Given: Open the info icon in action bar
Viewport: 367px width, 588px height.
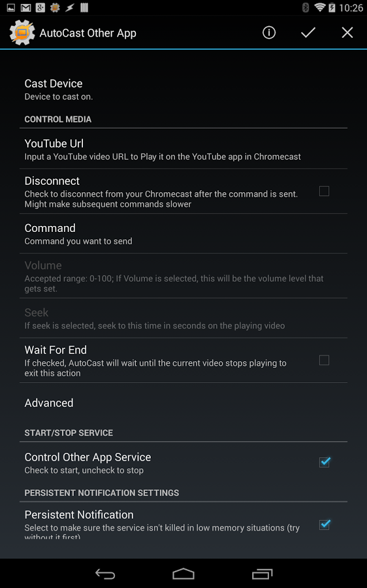Looking at the screenshot, I should [x=269, y=33].
